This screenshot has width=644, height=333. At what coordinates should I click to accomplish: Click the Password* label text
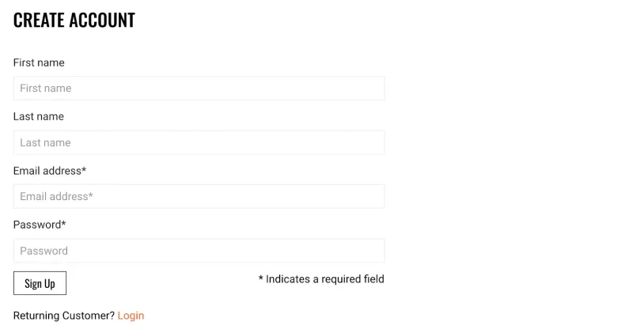[x=37, y=225]
